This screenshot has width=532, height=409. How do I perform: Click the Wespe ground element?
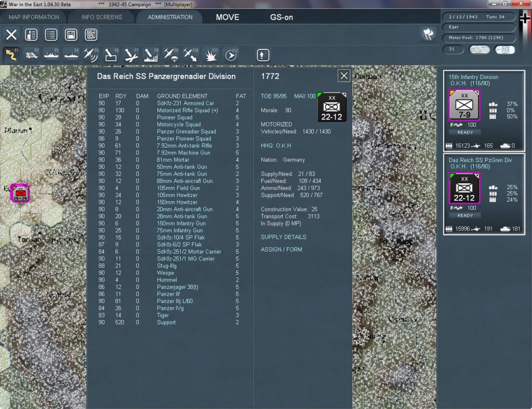click(x=165, y=273)
